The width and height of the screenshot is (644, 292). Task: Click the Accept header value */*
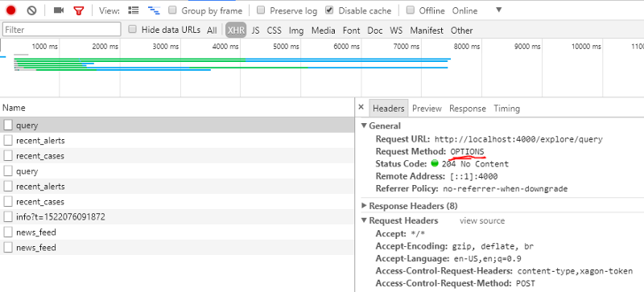click(x=418, y=234)
